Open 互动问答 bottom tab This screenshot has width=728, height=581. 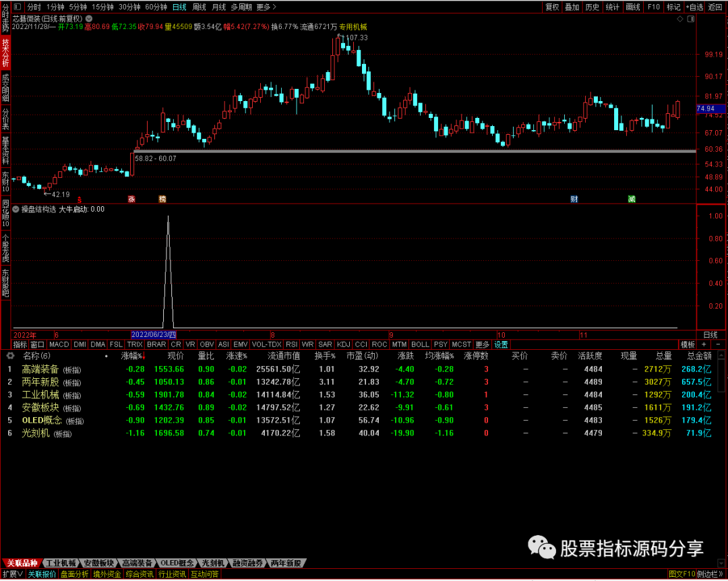click(x=205, y=574)
